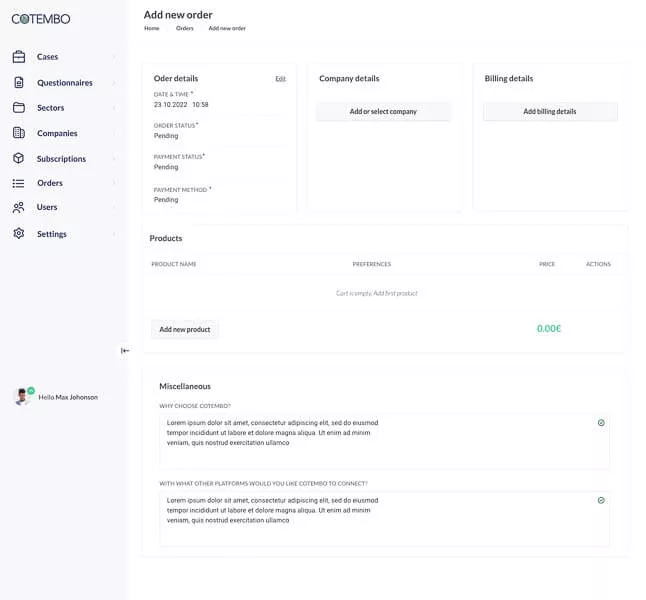Click the Subscriptions box icon
This screenshot has width=646, height=600.
pyautogui.click(x=19, y=158)
